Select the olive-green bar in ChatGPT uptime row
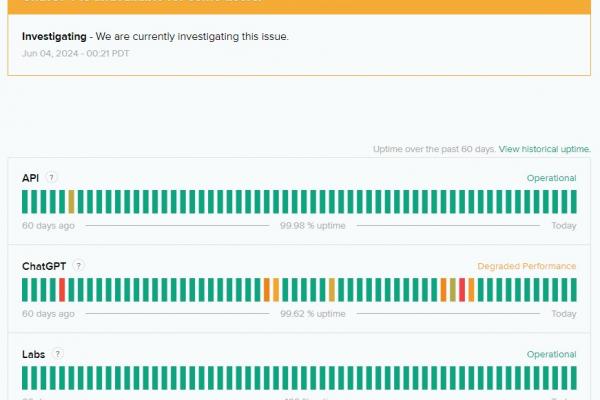The height and width of the screenshot is (400, 600). tap(453, 290)
